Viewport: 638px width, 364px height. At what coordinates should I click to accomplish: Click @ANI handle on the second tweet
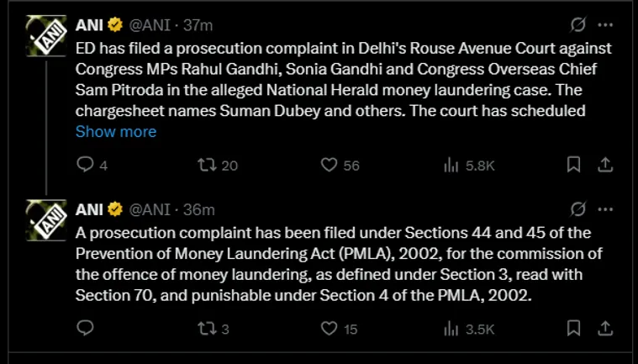151,209
